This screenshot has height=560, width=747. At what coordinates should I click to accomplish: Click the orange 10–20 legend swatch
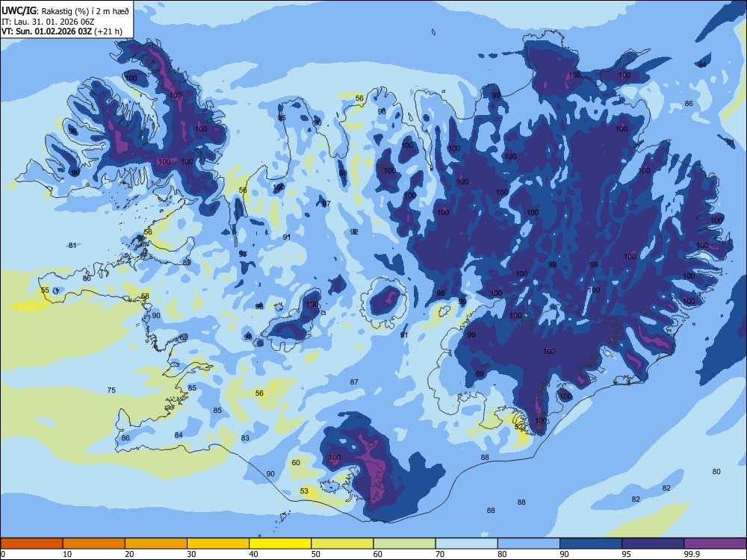[x=94, y=544]
